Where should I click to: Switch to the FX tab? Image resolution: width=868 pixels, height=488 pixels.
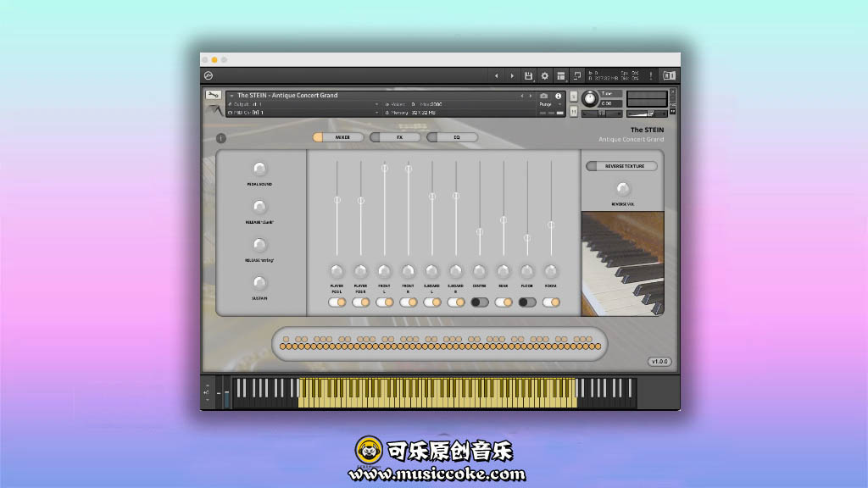(x=395, y=137)
